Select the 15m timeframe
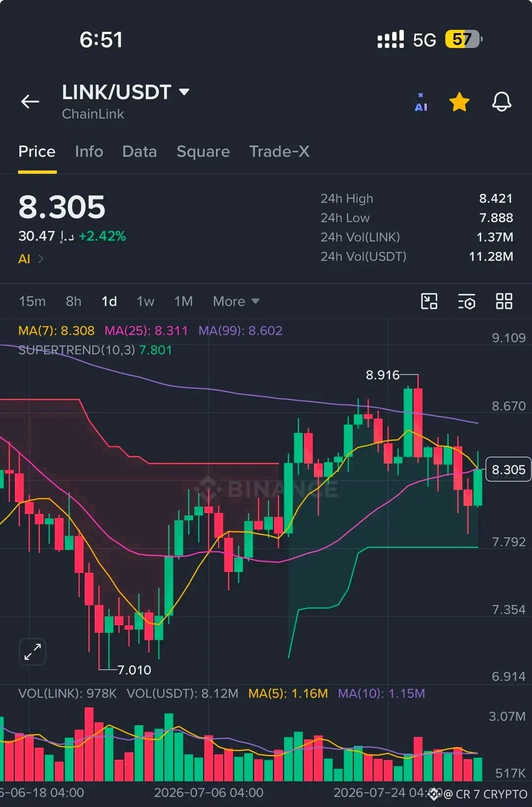Screen dimensions: 532x807 (x=32, y=301)
